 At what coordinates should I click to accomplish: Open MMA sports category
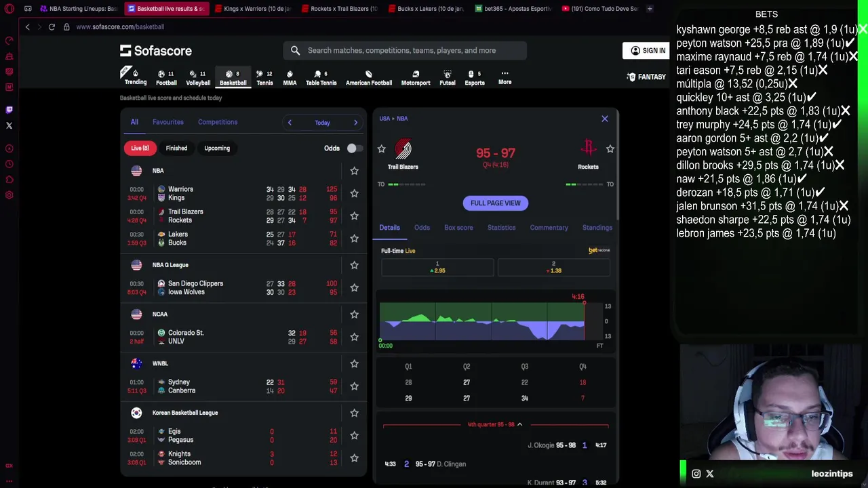pyautogui.click(x=290, y=77)
